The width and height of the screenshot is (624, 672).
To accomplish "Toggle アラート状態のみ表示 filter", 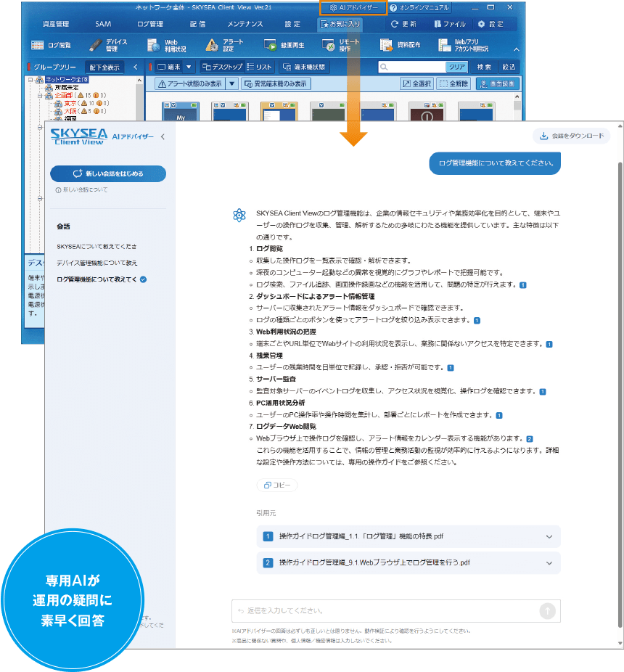I will pyautogui.click(x=189, y=83).
